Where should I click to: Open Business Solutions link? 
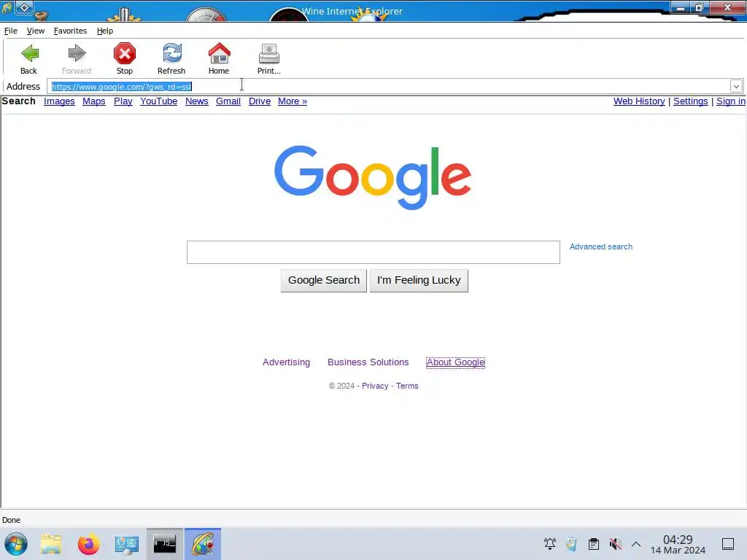[x=368, y=362]
